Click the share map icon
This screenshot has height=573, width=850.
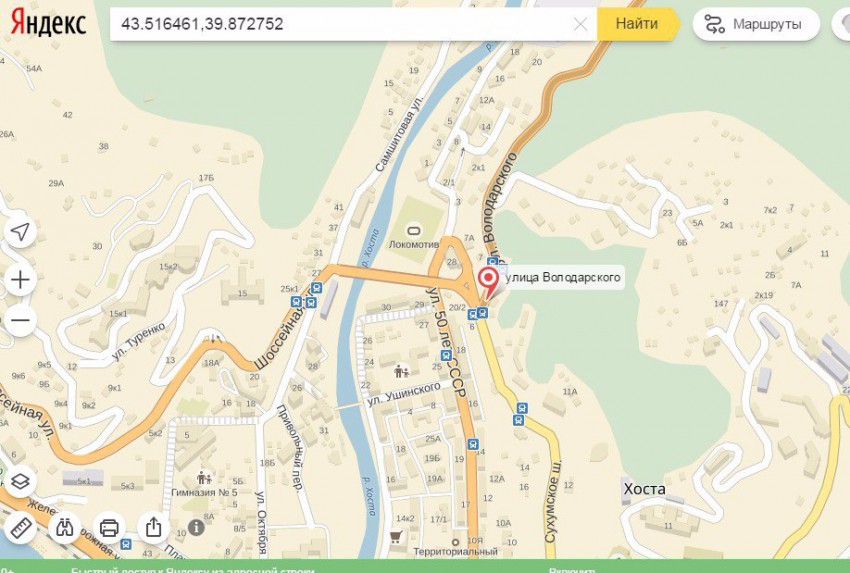coord(154,527)
